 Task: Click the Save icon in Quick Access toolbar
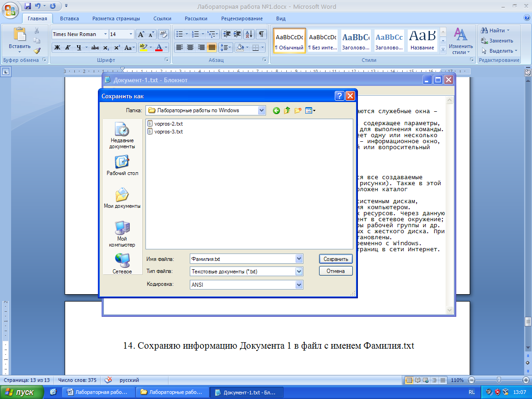28,6
